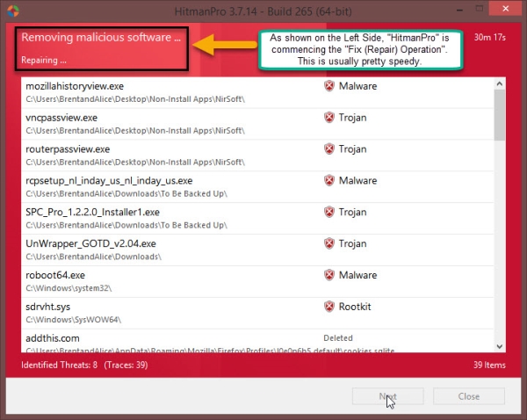
Task: Click the HitmanPro 3.7.14 title bar text
Action: click(x=263, y=11)
